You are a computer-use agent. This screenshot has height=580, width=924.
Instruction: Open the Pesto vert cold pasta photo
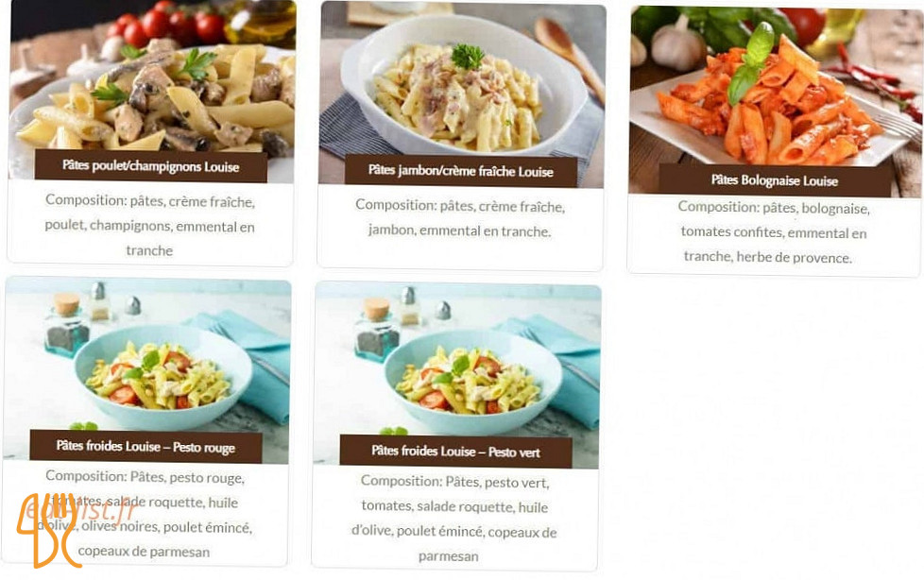point(456,374)
